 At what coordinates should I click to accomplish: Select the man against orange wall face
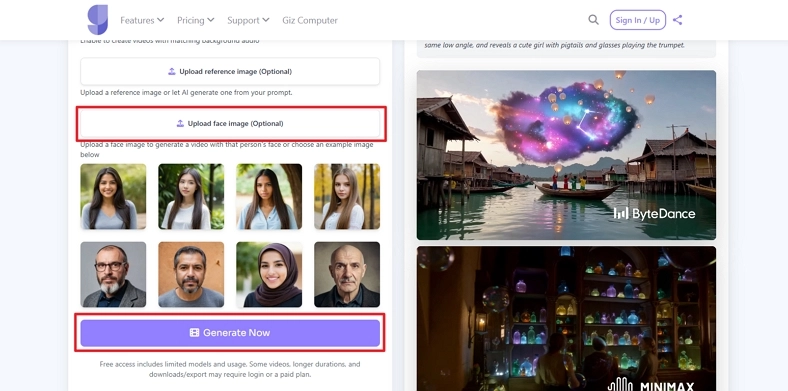(x=191, y=274)
